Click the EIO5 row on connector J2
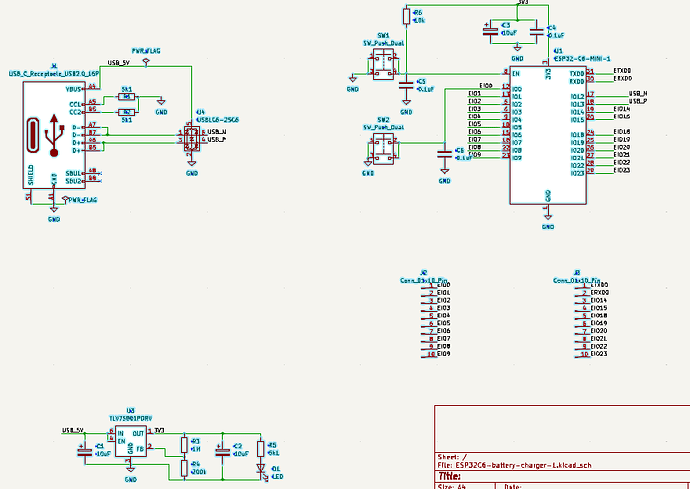This screenshot has height=489, width=690. point(437,323)
